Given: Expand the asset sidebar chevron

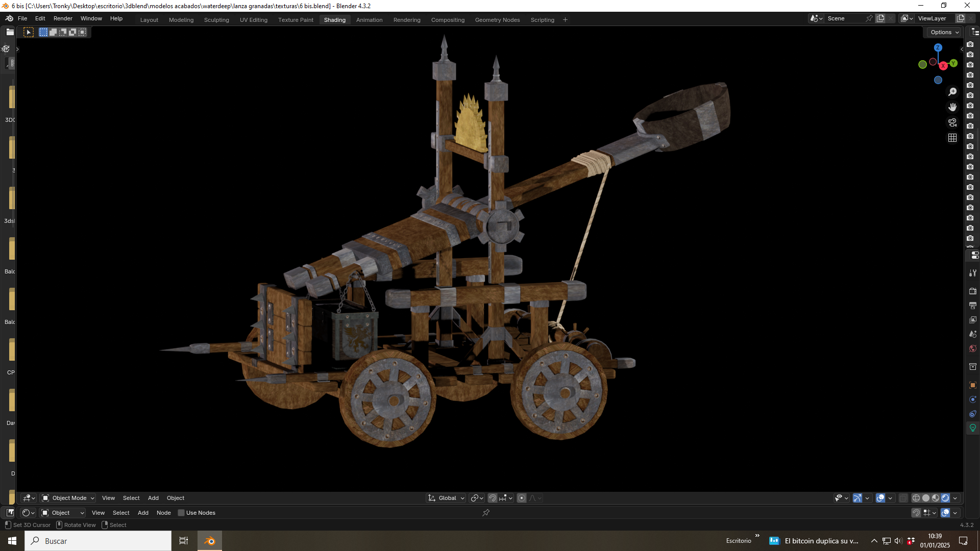Looking at the screenshot, I should (17, 49).
